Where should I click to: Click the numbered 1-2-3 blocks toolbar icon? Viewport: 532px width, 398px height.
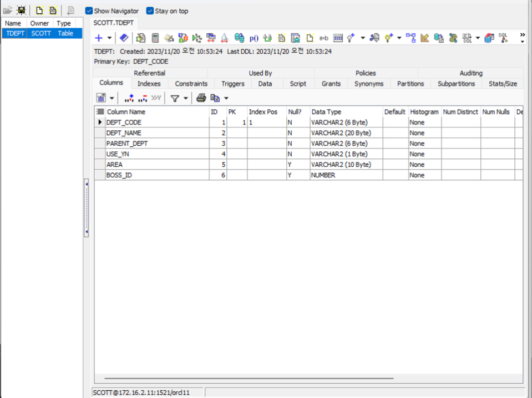[x=183, y=38]
